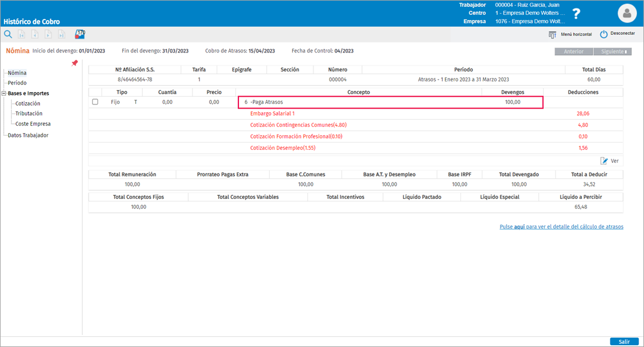The width and height of the screenshot is (644, 347).
Task: Click the Total Días value 60,00
Action: click(x=594, y=79)
